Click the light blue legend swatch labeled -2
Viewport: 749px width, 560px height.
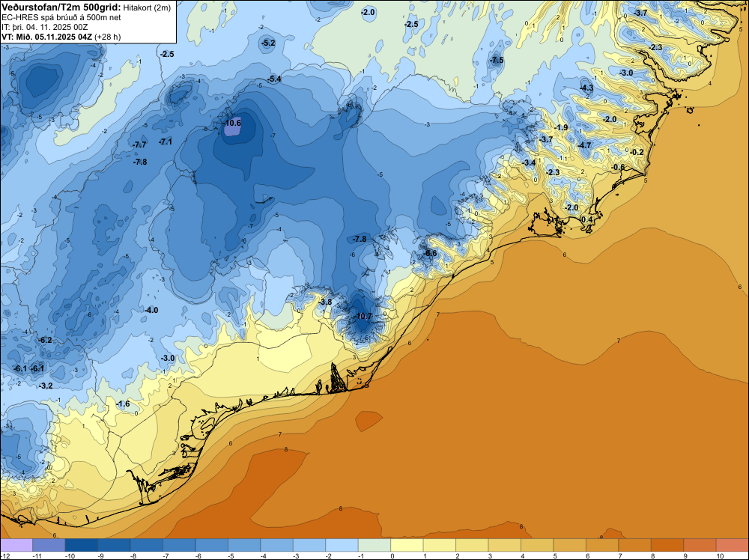coord(342,545)
